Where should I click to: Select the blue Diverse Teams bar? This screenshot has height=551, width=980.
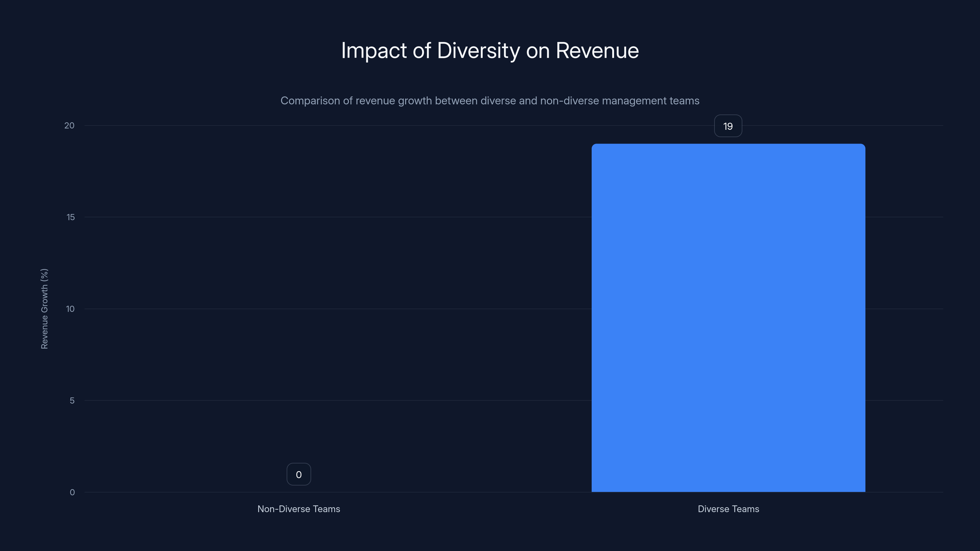point(728,318)
